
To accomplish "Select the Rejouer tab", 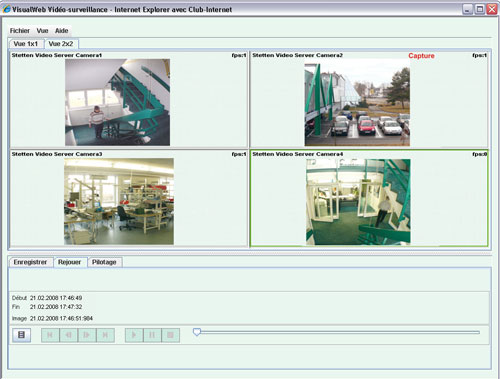I will tap(69, 262).
